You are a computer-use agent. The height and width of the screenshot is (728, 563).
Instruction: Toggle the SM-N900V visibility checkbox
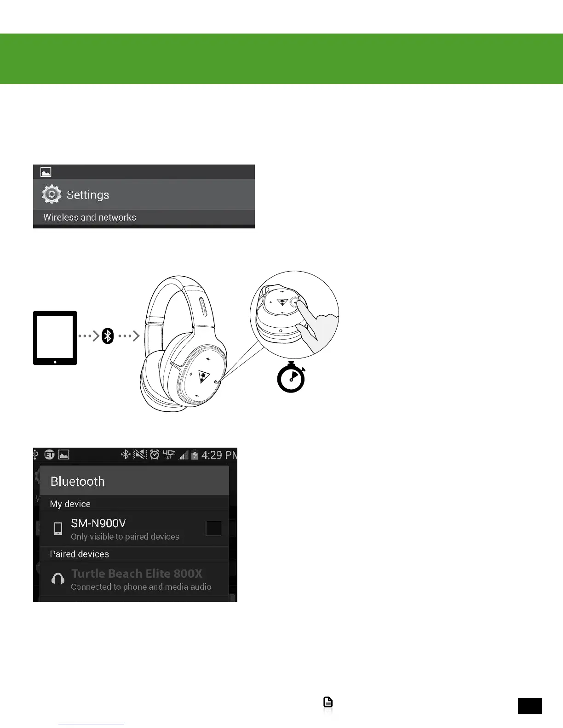213,528
